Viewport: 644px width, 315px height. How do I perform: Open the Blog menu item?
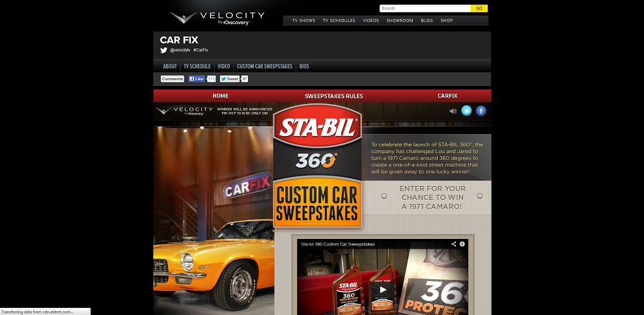pyautogui.click(x=427, y=21)
